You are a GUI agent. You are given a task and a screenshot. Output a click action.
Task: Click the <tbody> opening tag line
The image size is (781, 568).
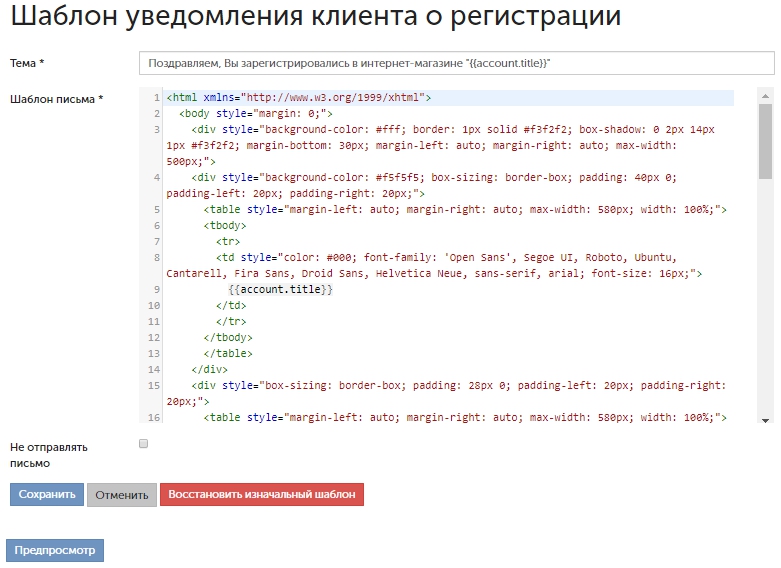(225, 226)
